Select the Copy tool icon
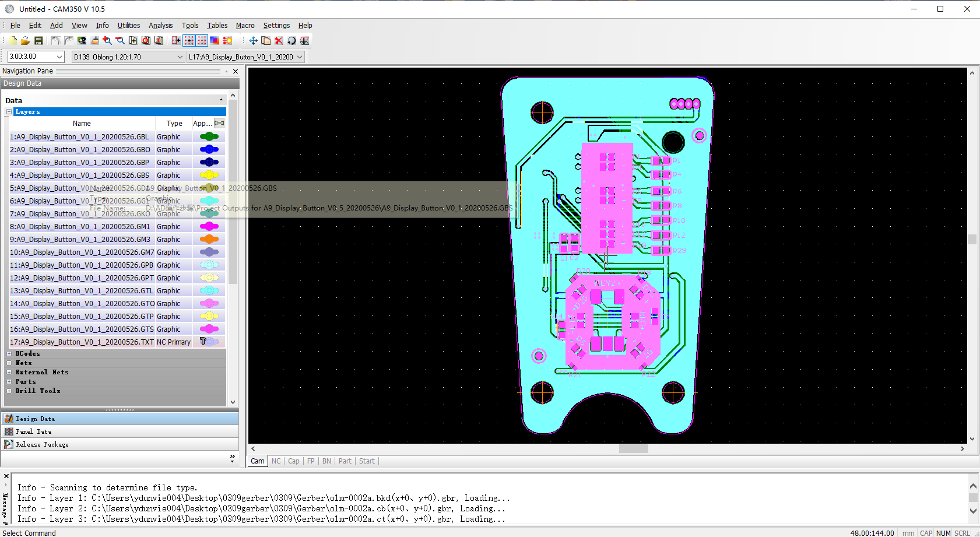This screenshot has height=537, width=980. point(266,40)
